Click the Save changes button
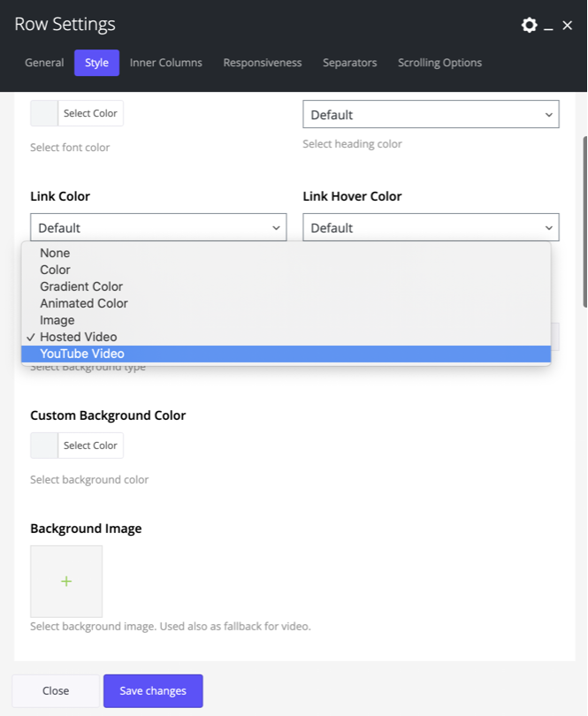Viewport: 588px width, 716px height. (153, 690)
